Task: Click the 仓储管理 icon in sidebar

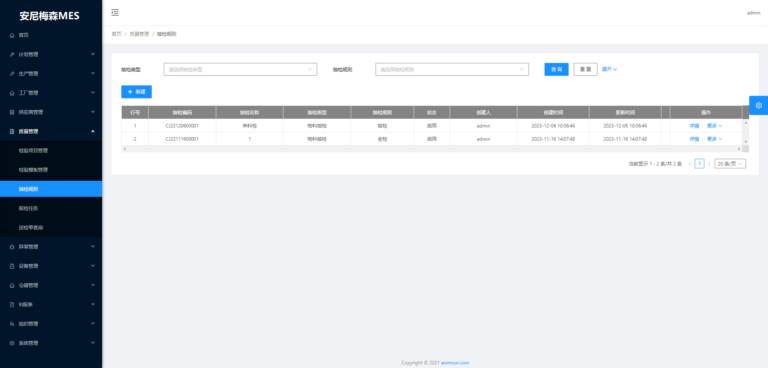Action: click(x=12, y=285)
